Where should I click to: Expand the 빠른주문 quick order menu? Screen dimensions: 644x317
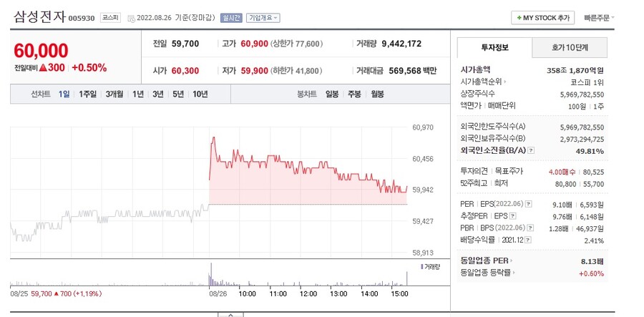pos(599,17)
